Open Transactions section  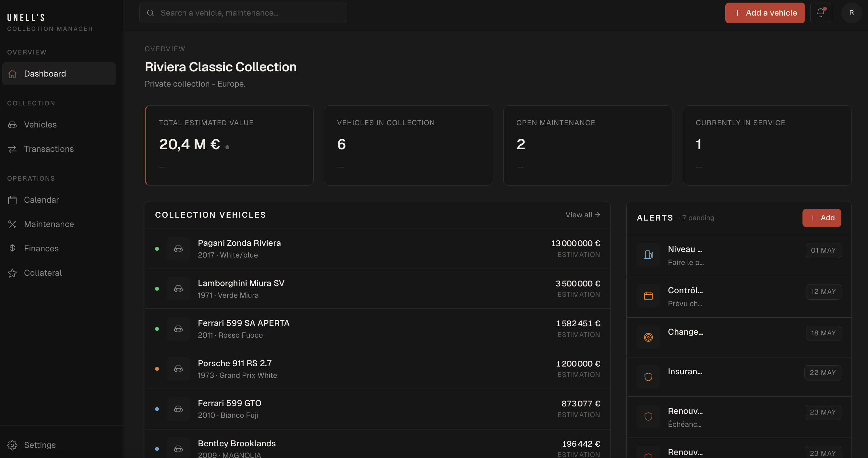point(59,149)
